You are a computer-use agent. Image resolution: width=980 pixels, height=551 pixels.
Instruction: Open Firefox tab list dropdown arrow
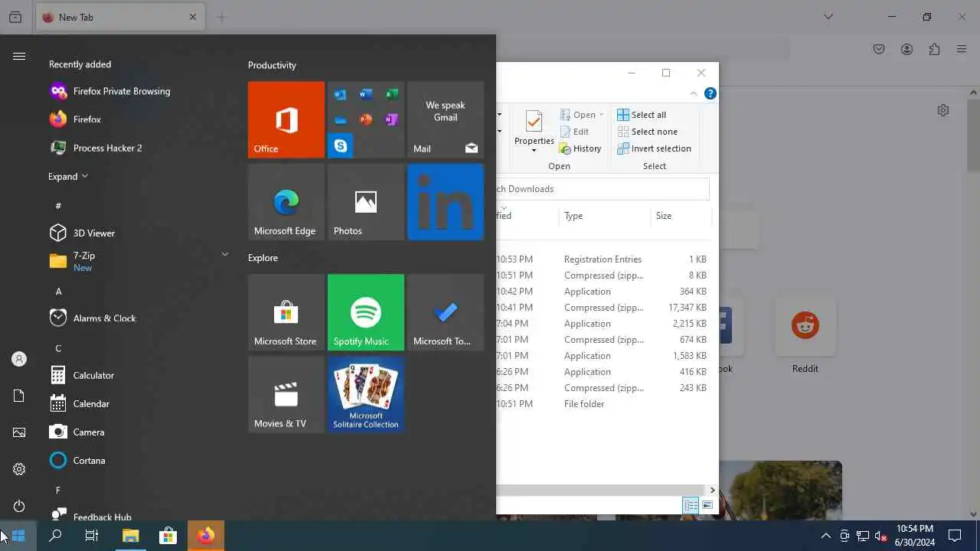click(828, 17)
